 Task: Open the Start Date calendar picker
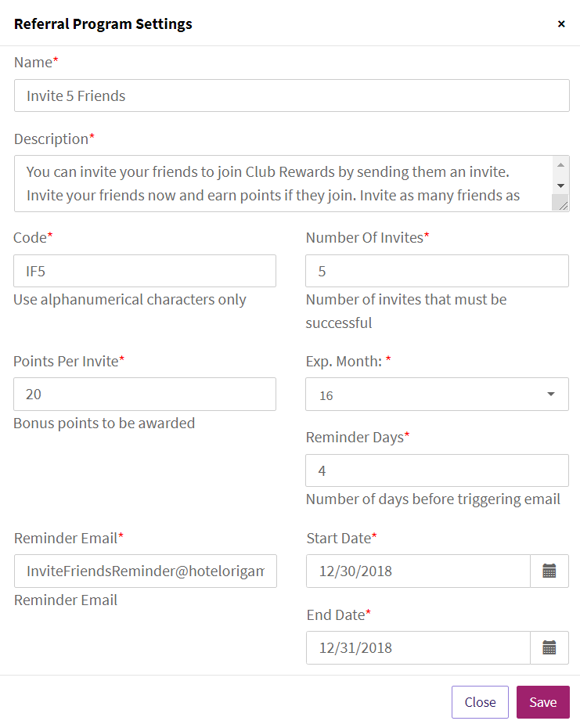pyautogui.click(x=549, y=571)
